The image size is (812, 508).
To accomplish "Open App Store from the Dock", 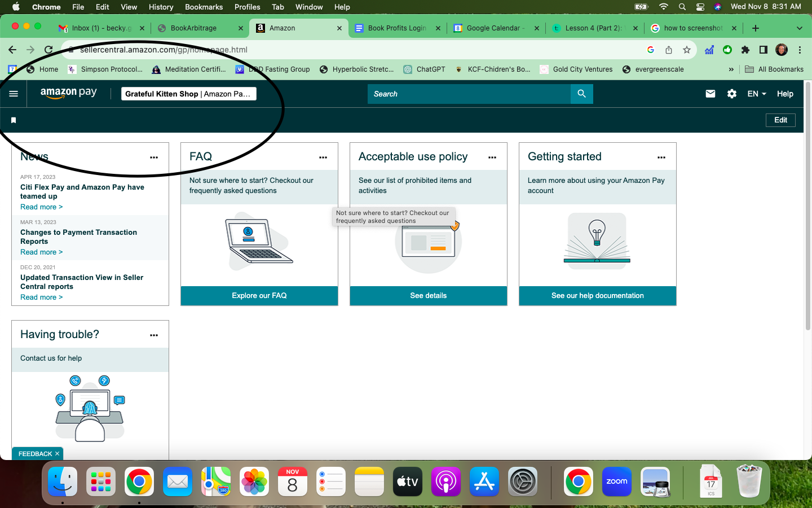I will (484, 482).
